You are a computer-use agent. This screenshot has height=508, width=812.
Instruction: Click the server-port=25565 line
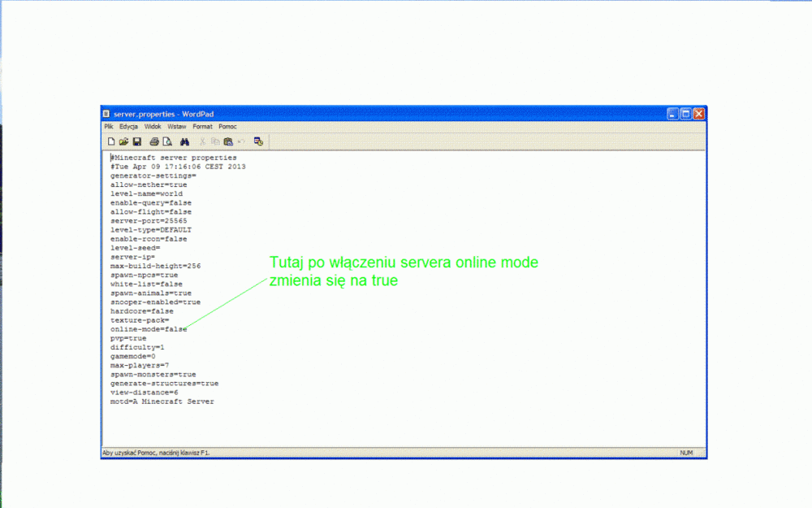pos(149,221)
